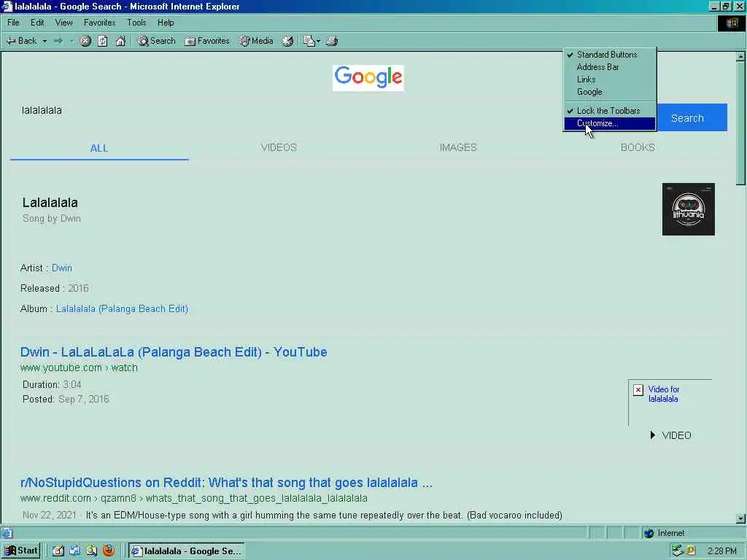Screen dimensions: 747x560
Task: Click the Released 2016 text
Action: 54,288
